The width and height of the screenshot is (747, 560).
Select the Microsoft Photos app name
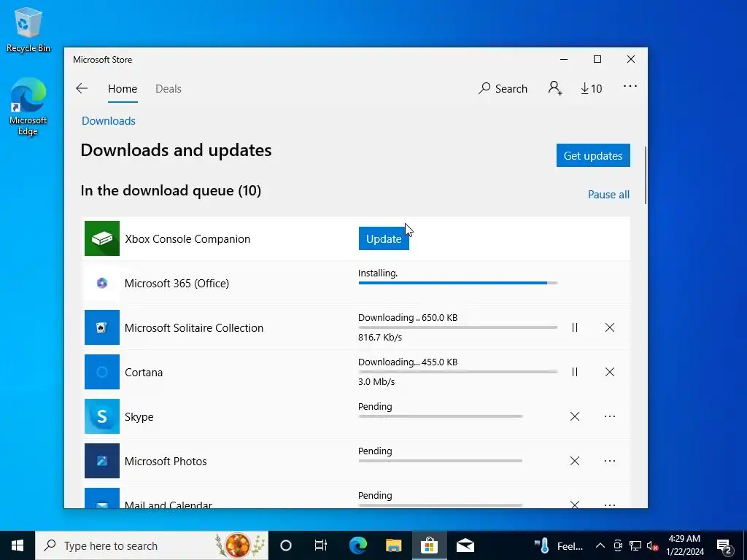point(166,462)
